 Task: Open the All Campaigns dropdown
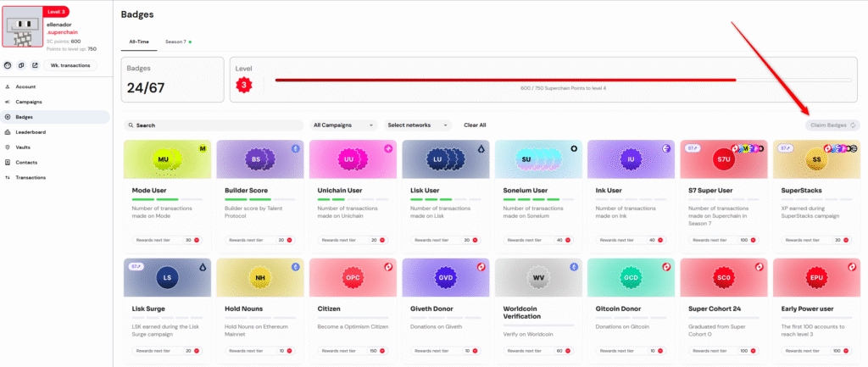(344, 125)
